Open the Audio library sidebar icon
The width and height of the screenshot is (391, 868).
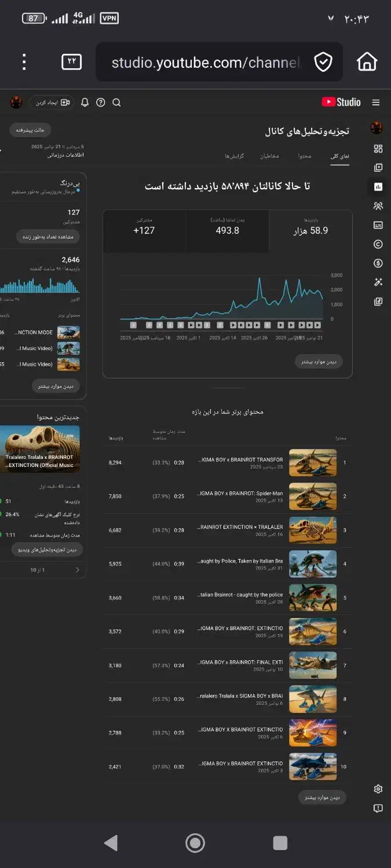(x=378, y=301)
